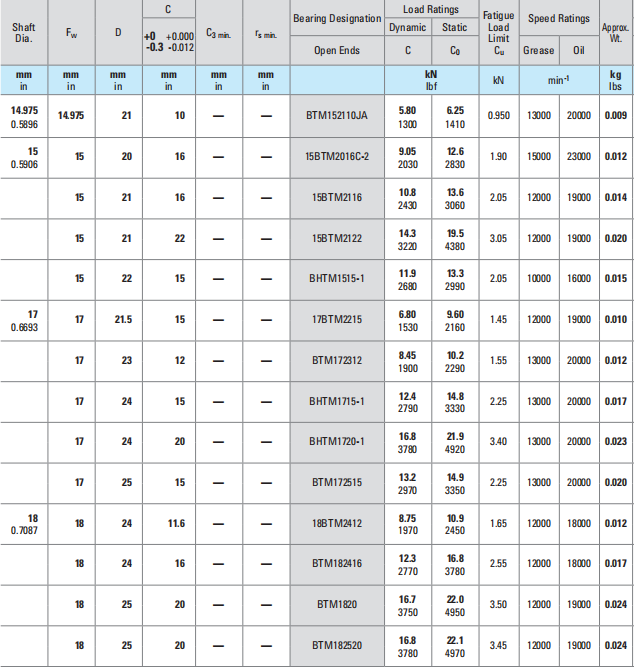Select the 0.7087 inch shaft diameter cell
The height and width of the screenshot is (667, 634).
pos(24,530)
